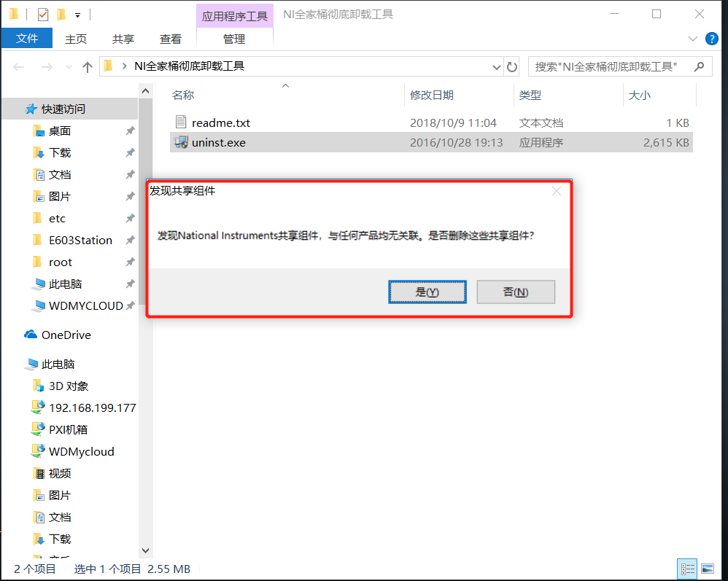Image resolution: width=728 pixels, height=581 pixels.
Task: Select the 此电脑 tree node above 3D 对象
Action: pyautogui.click(x=58, y=364)
